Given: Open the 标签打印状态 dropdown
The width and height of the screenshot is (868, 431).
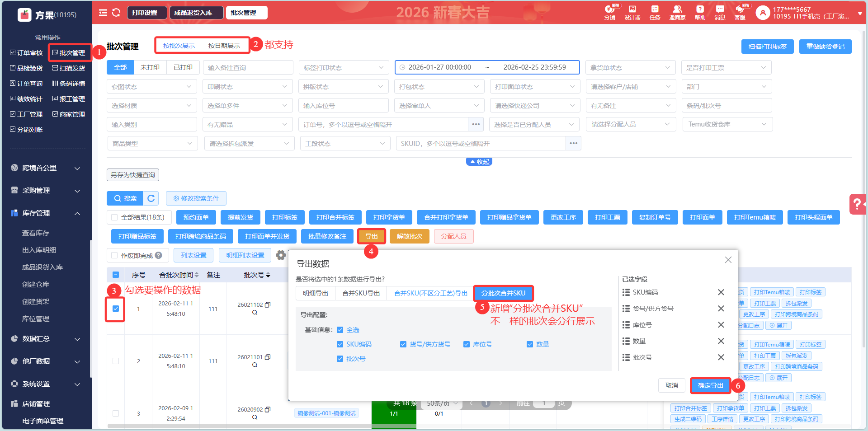Looking at the screenshot, I should (343, 68).
